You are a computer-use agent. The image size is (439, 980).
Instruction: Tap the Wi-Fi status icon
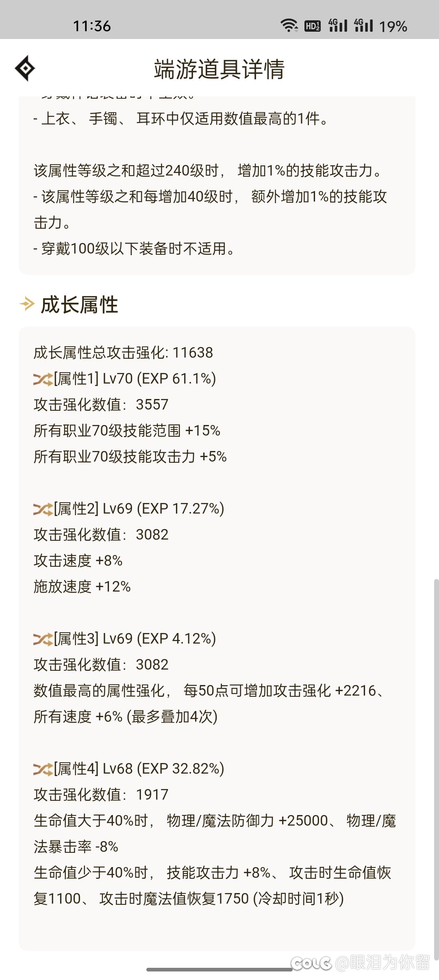click(289, 26)
